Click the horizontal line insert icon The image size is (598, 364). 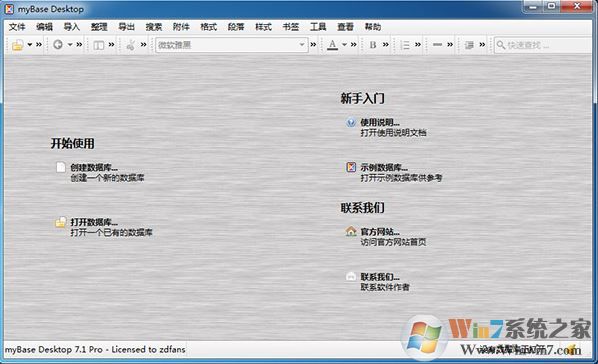(x=437, y=45)
